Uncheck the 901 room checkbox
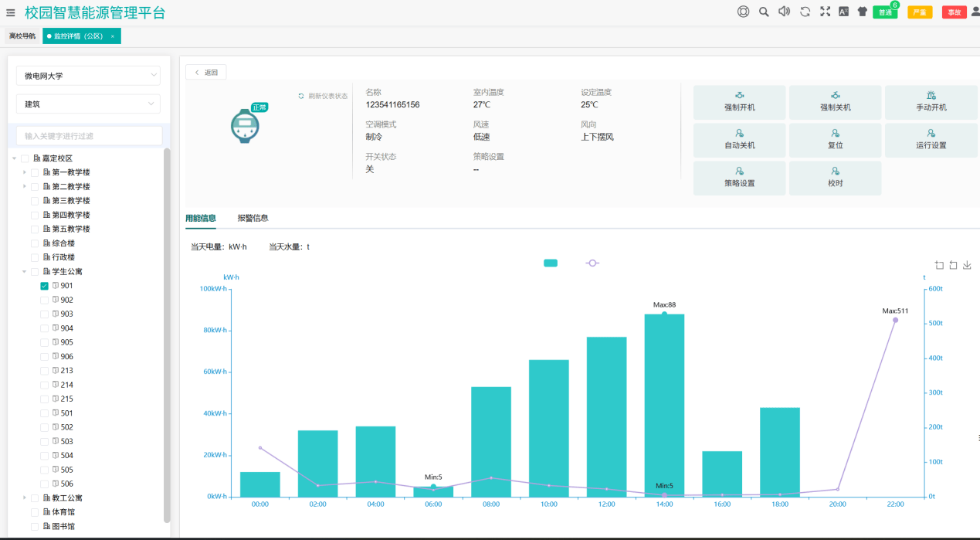The image size is (980, 540). click(x=44, y=286)
